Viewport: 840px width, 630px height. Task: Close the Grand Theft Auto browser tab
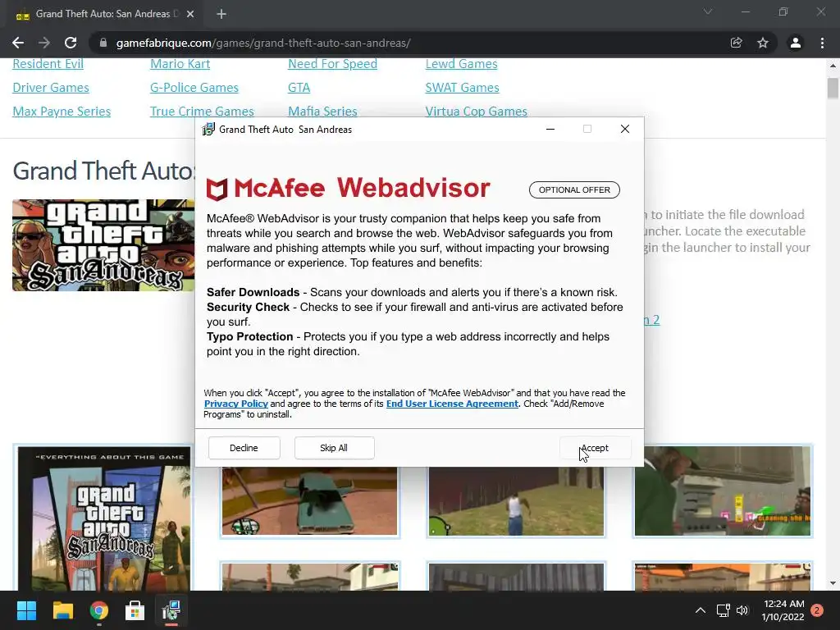coord(190,15)
